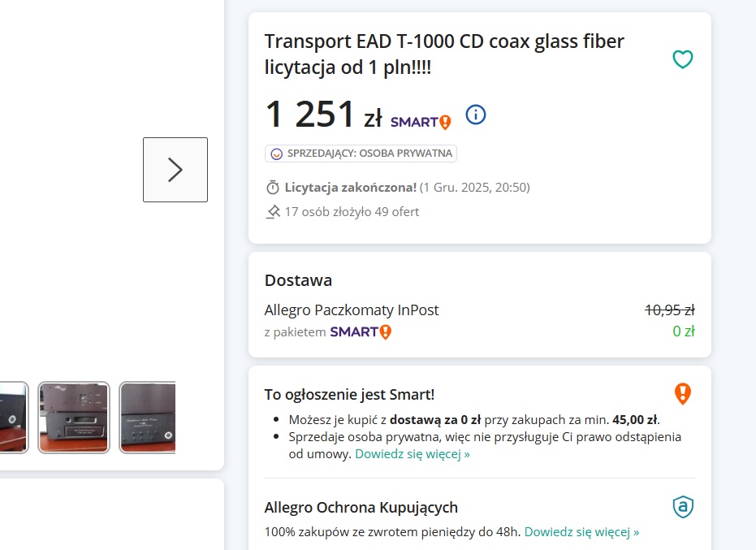Screen dimensions: 756x550
Task: Select the middle product thumbnail image
Action: tap(74, 417)
